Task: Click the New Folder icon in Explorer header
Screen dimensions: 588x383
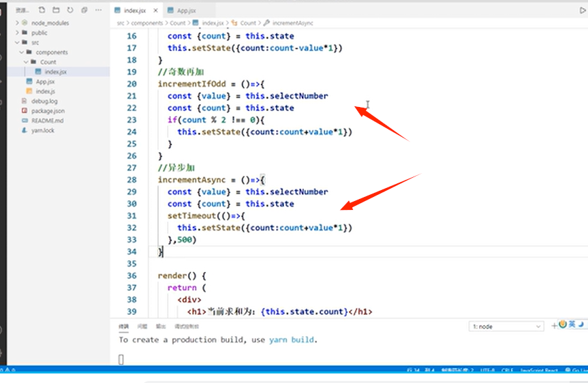Action: pyautogui.click(x=56, y=10)
